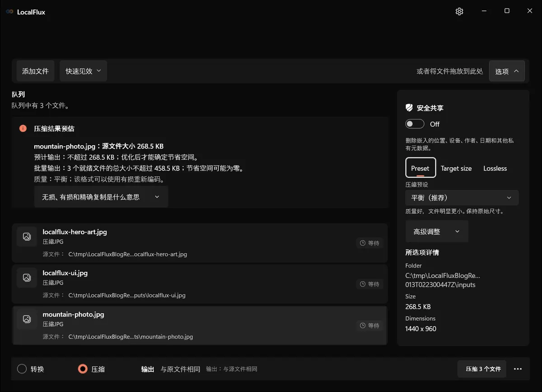Image resolution: width=542 pixels, height=392 pixels.
Task: Collapse the 选项 panel
Action: tap(507, 71)
